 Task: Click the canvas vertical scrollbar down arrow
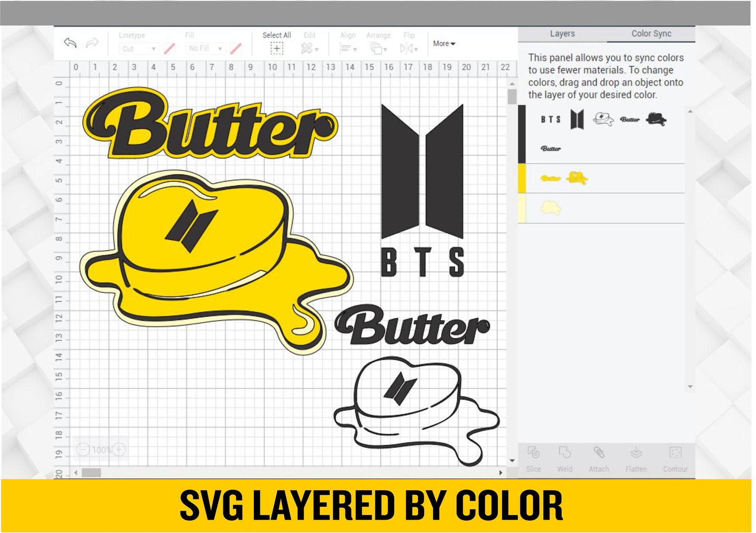[x=512, y=461]
